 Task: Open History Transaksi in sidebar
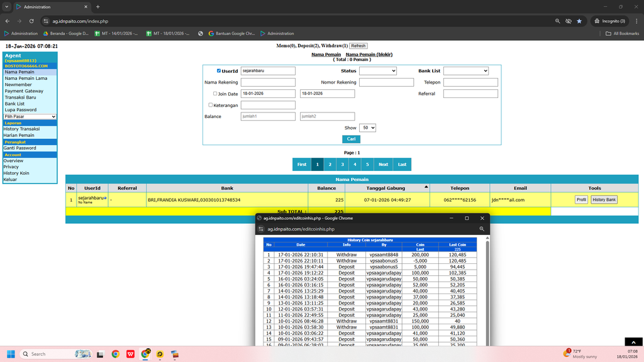(21, 129)
